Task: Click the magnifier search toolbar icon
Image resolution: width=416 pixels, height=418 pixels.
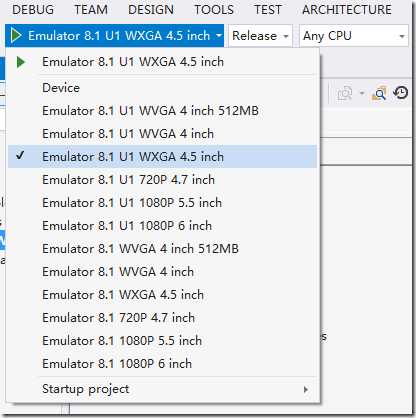Action: point(379,94)
